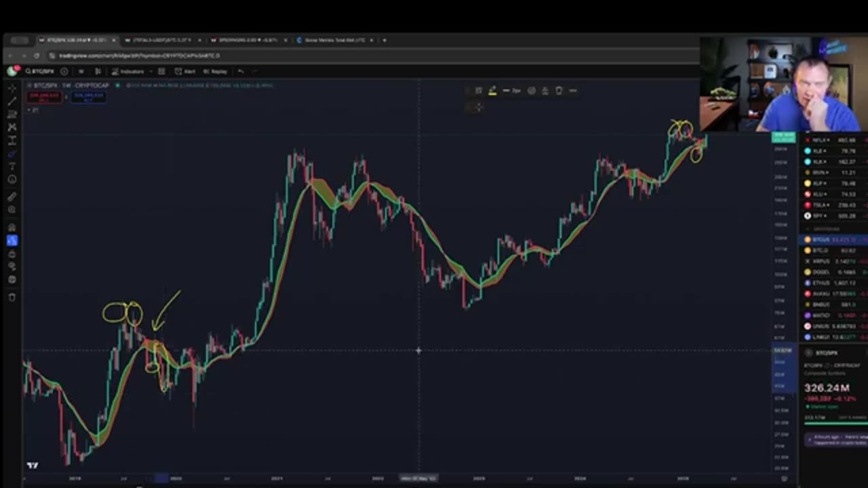868x488 pixels.
Task: Open a new browser tab
Action: click(384, 40)
